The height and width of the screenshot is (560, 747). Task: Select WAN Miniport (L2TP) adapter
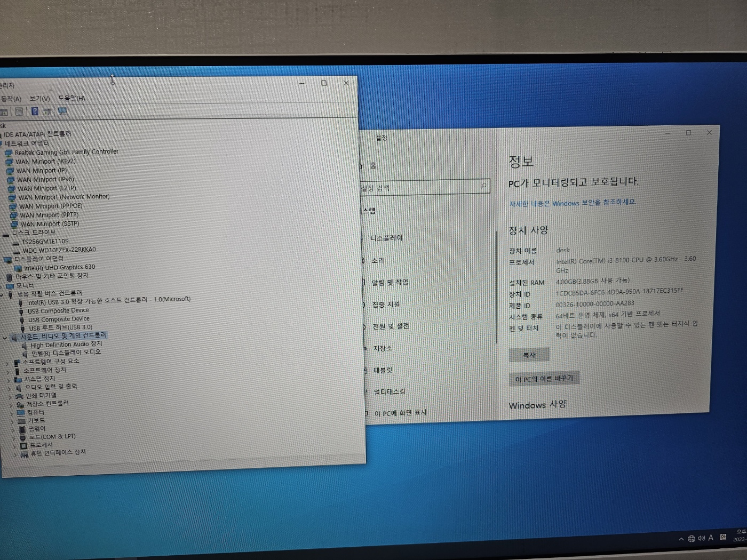coord(46,188)
